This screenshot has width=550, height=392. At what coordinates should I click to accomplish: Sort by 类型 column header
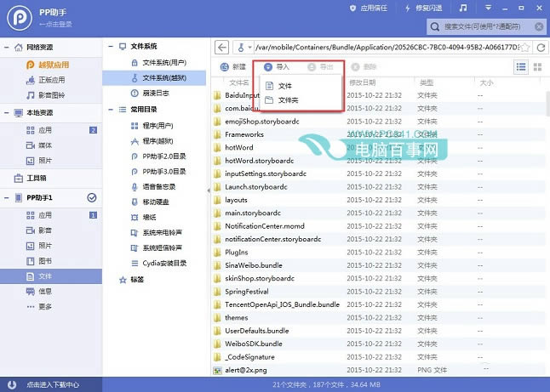pyautogui.click(x=427, y=82)
